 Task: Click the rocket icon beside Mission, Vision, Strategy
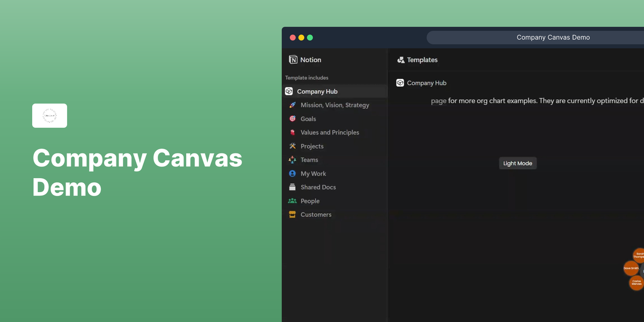[x=292, y=105]
